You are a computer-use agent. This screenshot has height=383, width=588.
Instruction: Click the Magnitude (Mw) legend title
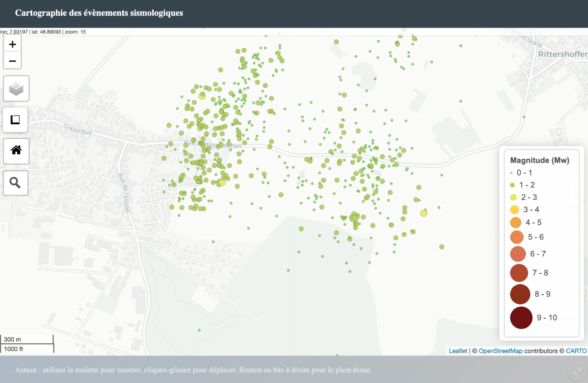pos(539,160)
